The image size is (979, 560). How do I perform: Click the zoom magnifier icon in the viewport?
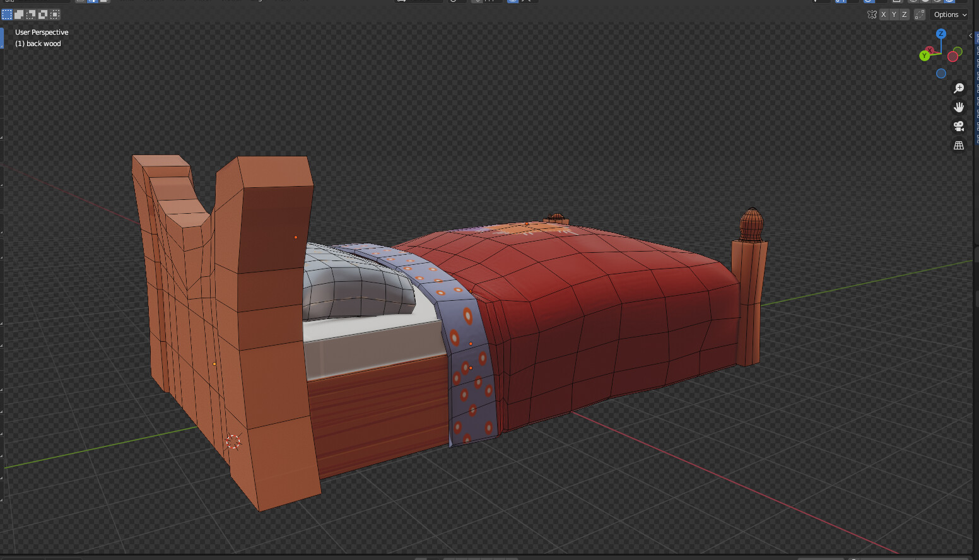coord(959,88)
